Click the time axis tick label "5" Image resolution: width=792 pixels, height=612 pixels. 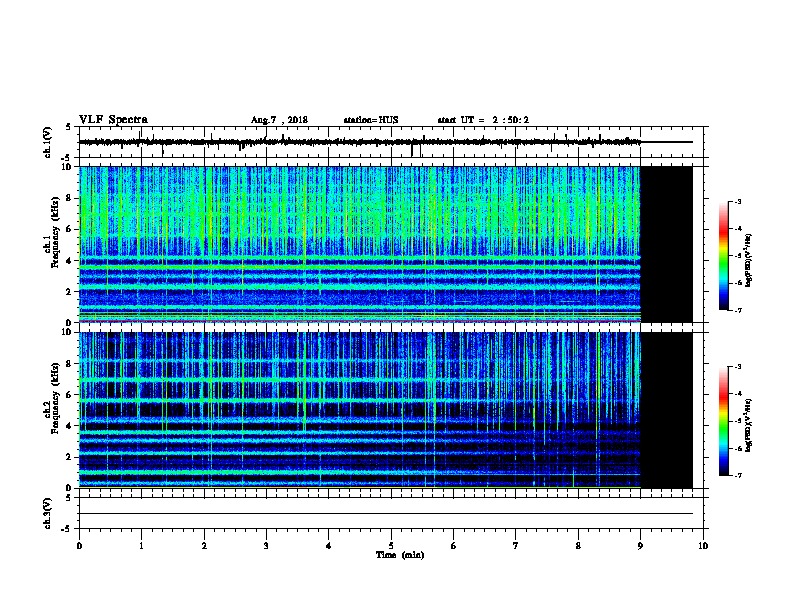pyautogui.click(x=391, y=546)
